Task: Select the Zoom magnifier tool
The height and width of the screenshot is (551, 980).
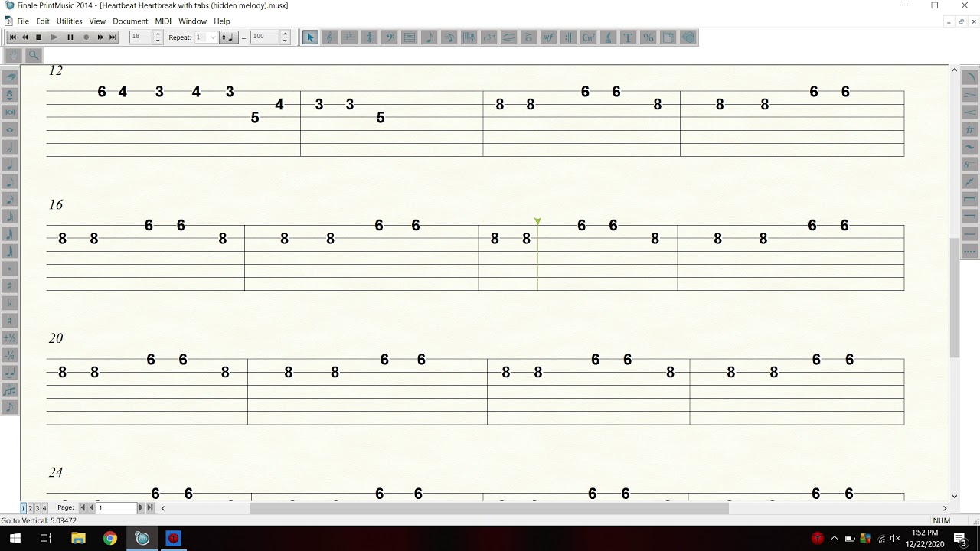Action: [x=34, y=55]
